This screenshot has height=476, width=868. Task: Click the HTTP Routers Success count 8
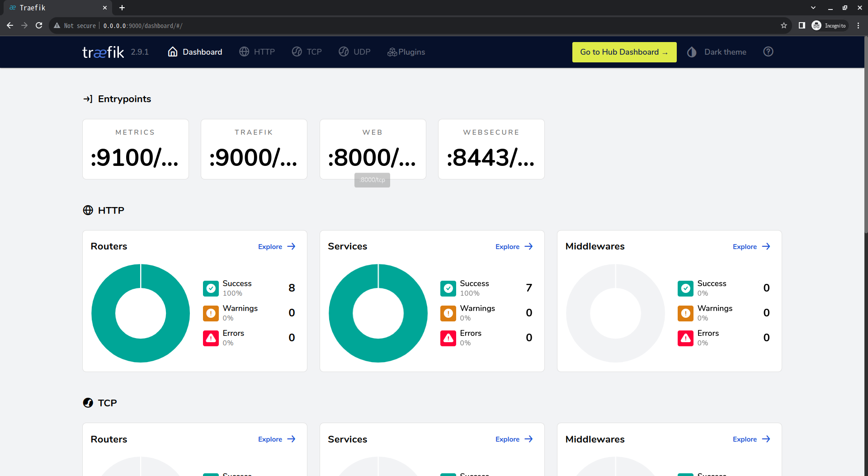point(292,288)
